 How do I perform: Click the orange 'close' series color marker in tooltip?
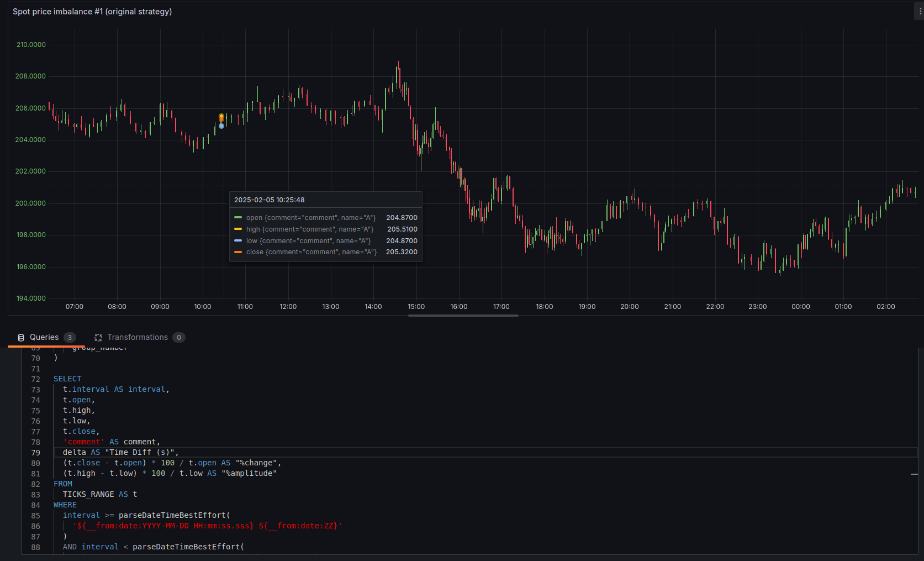[238, 252]
